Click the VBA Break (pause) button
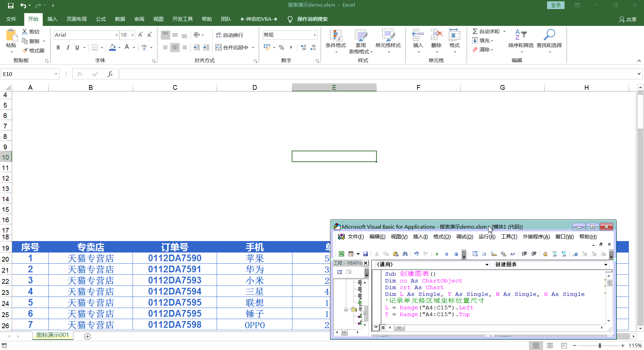 click(x=446, y=254)
